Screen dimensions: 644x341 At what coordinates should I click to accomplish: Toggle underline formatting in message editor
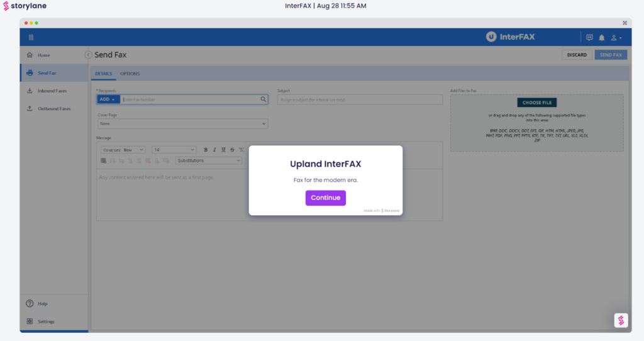tap(223, 150)
